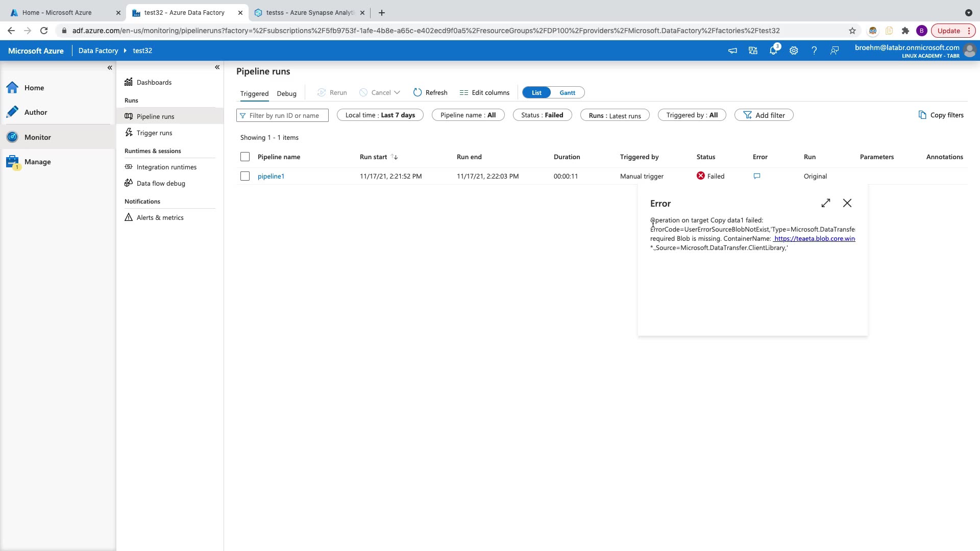Open the Author pencil section

(36, 112)
